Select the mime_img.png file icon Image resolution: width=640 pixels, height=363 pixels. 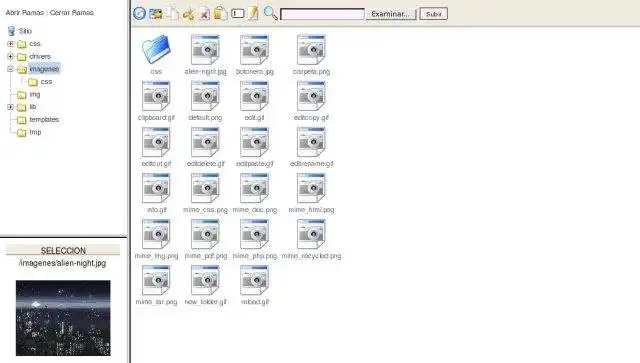[156, 234]
